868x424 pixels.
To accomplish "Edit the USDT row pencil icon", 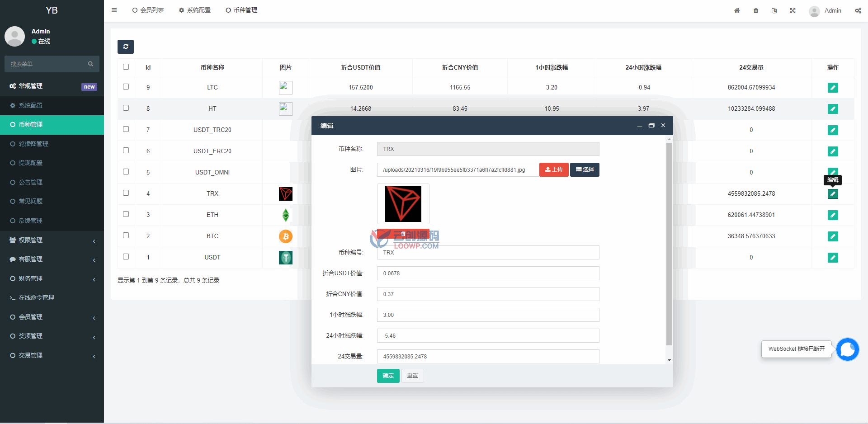I will click(833, 258).
